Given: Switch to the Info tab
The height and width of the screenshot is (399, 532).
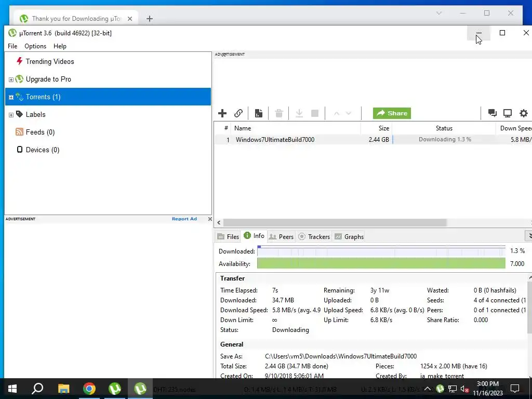Looking at the screenshot, I should [254, 236].
